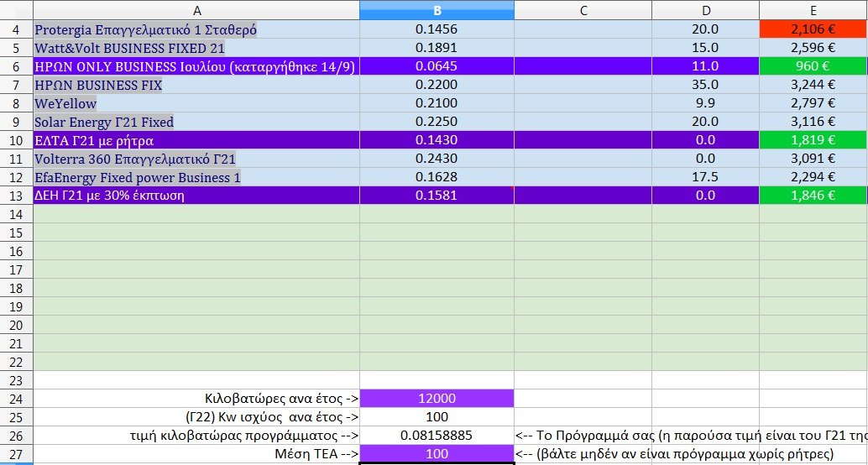Click price cell 0.2430
This screenshot has height=465, width=868.
point(437,159)
